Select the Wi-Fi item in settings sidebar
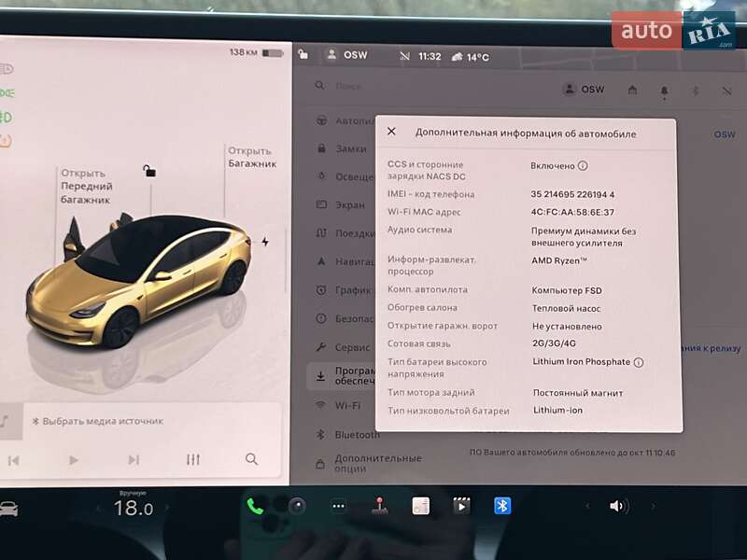The width and height of the screenshot is (747, 560). [347, 405]
